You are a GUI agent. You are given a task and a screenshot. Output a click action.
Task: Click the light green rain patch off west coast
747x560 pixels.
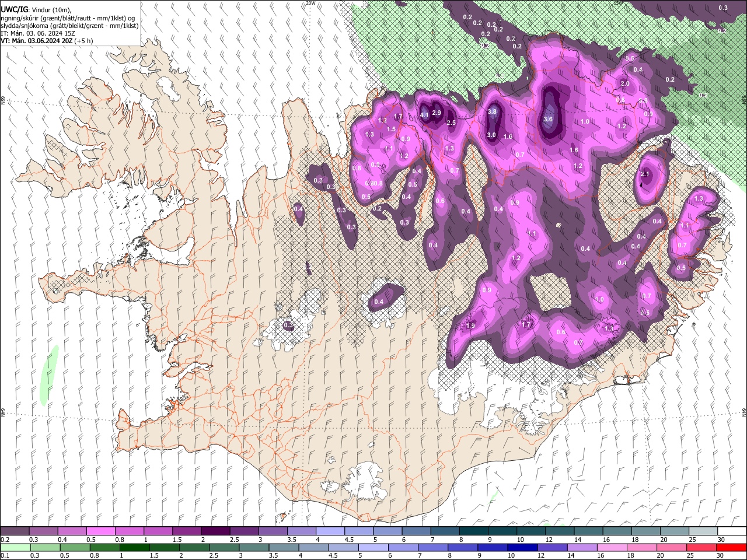point(50,374)
